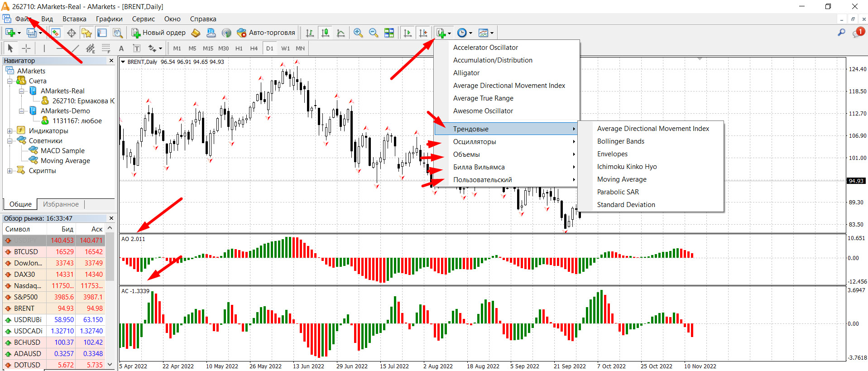Open the notifications chat bubble icon

point(858,33)
